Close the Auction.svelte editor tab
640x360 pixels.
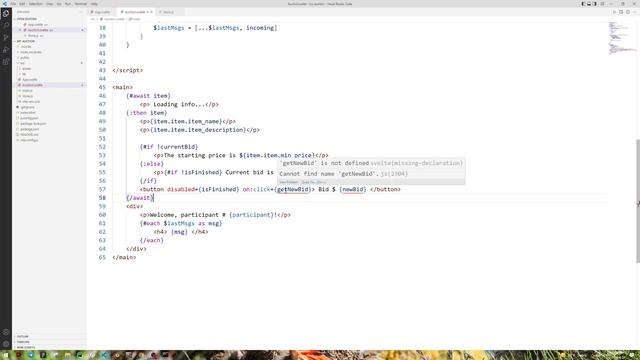pyautogui.click(x=151, y=12)
